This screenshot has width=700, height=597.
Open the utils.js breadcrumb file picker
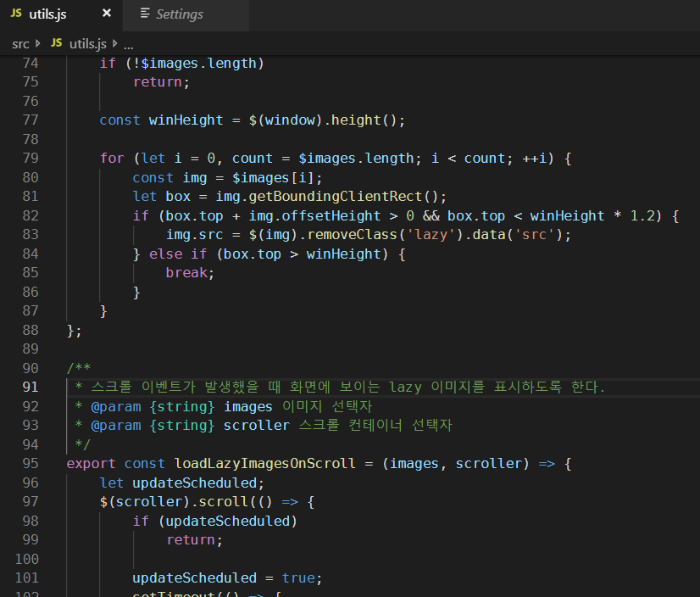pos(87,43)
